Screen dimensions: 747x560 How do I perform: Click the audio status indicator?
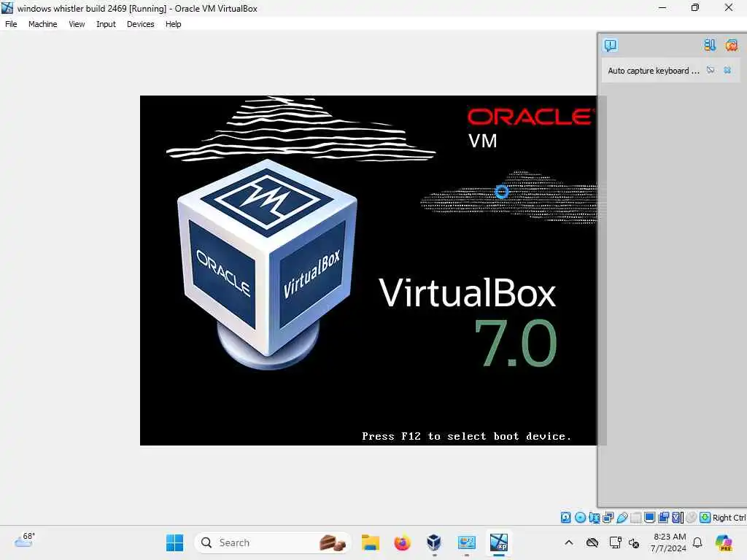[x=594, y=518]
